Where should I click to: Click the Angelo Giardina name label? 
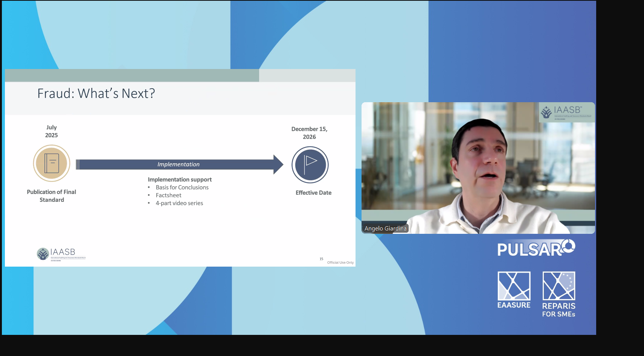385,229
